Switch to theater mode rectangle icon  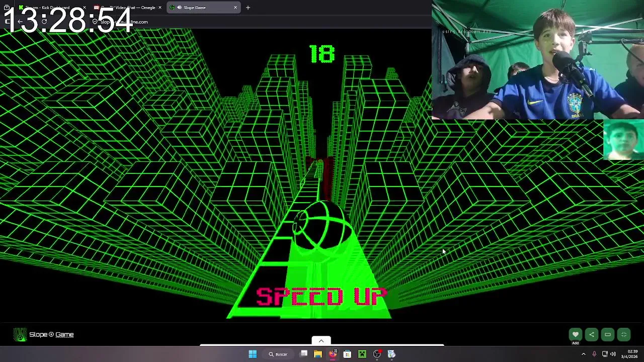click(x=608, y=334)
